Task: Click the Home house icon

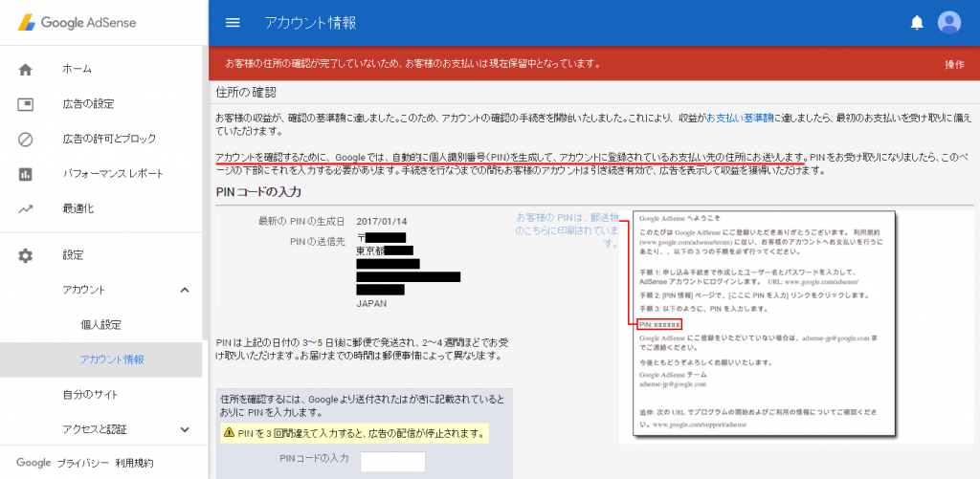Action: click(x=26, y=70)
